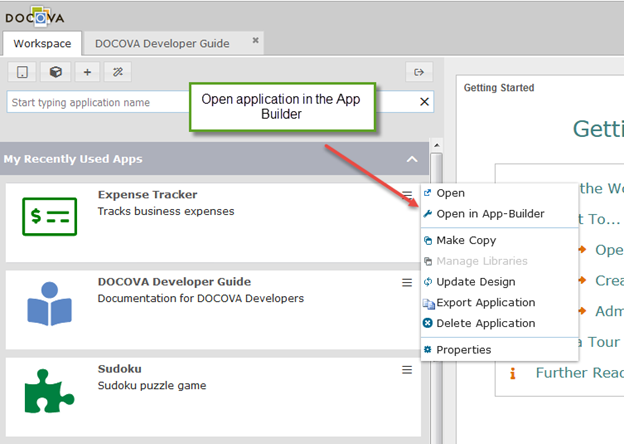Viewport: 624px width, 444px height.
Task: Select Make Copy from context menu
Action: point(499,240)
